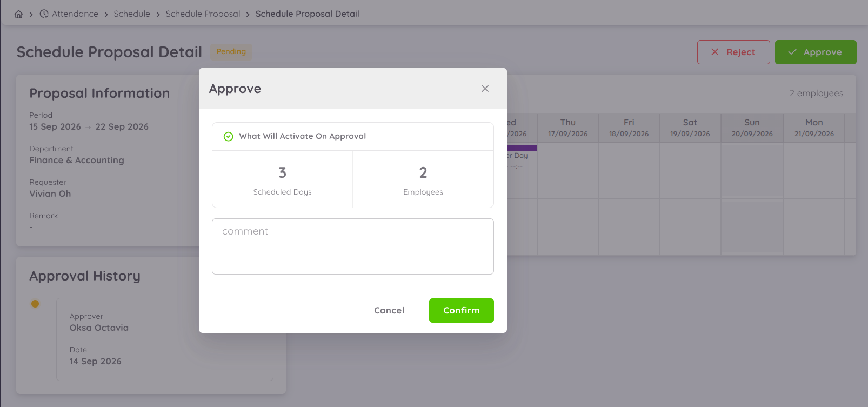Open Attendance breadcrumb link
Screen dimensions: 868x407
pyautogui.click(x=75, y=14)
